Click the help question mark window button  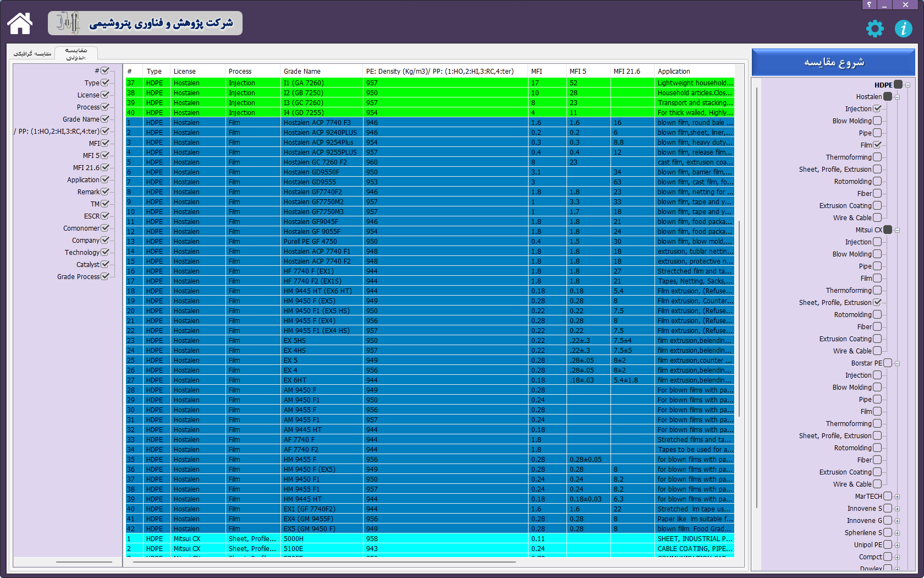pyautogui.click(x=869, y=4)
